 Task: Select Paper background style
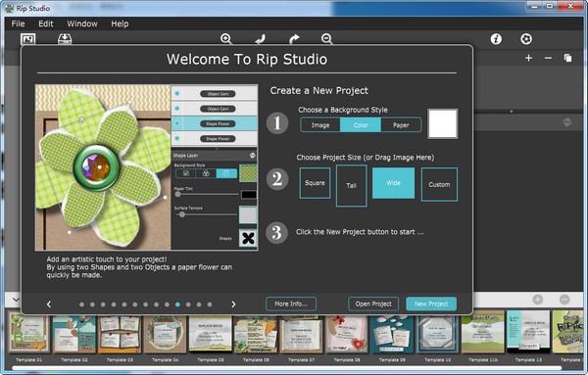[x=401, y=125]
